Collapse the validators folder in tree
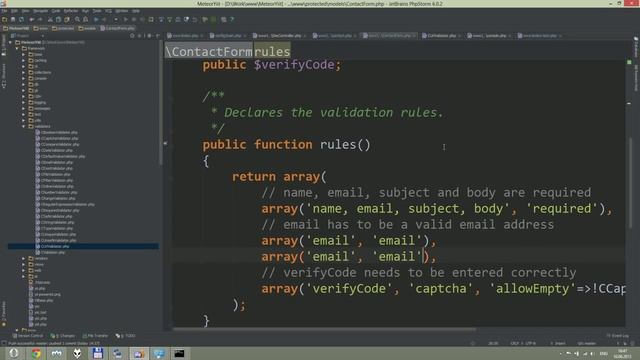 (24, 126)
